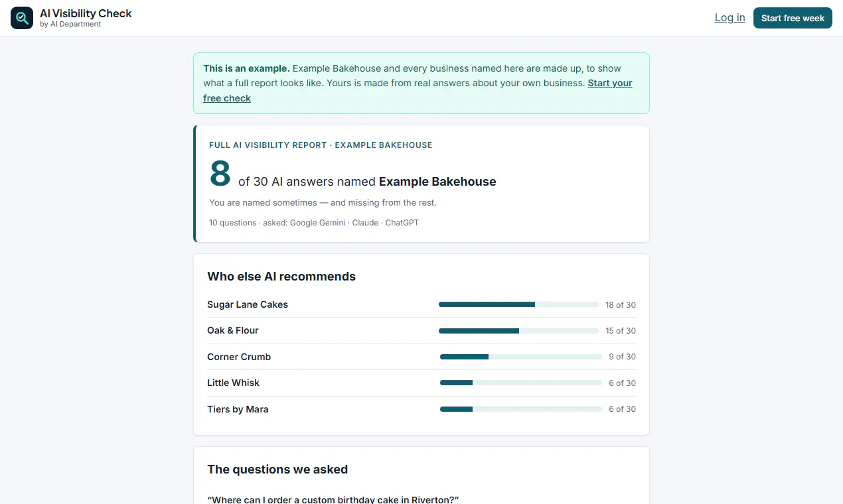Click the 'You are named sometimes' summary line
This screenshot has width=843, height=504.
pyautogui.click(x=323, y=202)
